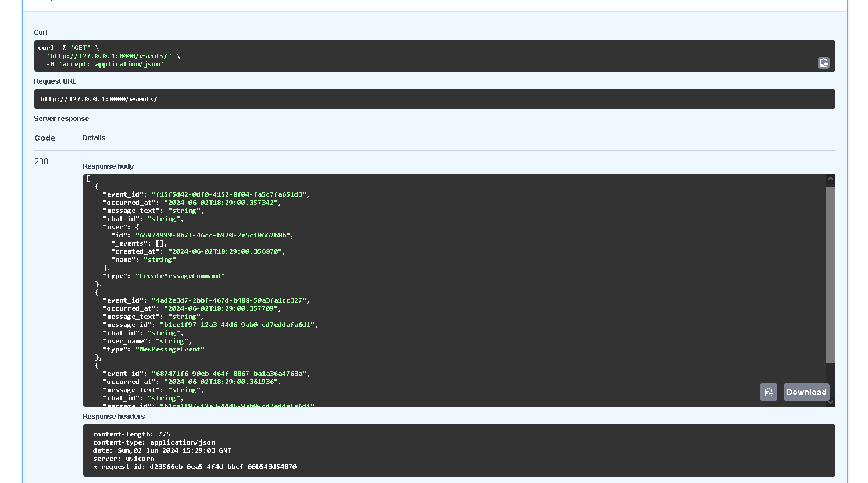The height and width of the screenshot is (483, 868).
Task: Click the "user_name": "string" line
Action: coord(147,341)
